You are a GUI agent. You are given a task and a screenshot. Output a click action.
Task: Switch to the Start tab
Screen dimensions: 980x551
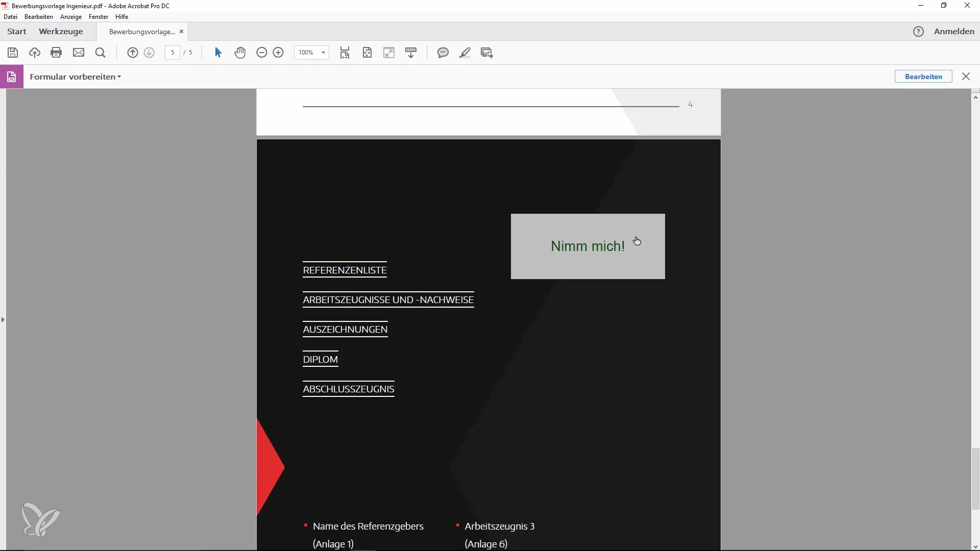(x=17, y=32)
